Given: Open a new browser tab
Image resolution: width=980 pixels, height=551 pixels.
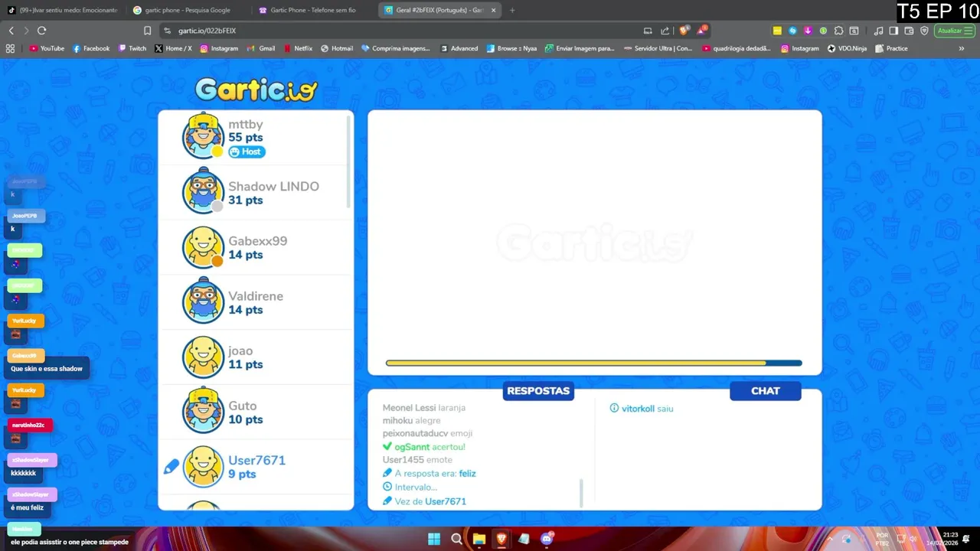Looking at the screenshot, I should (x=512, y=10).
